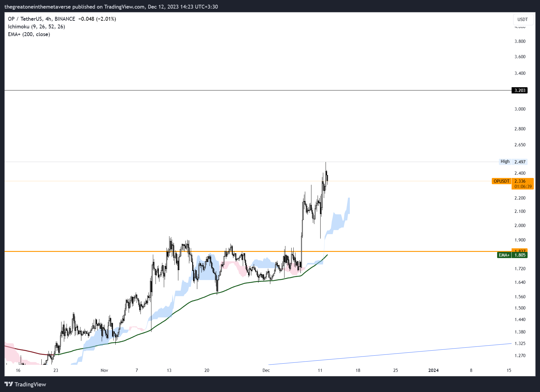Click the 3.000 price axis label
The image size is (540, 392).
(520, 109)
